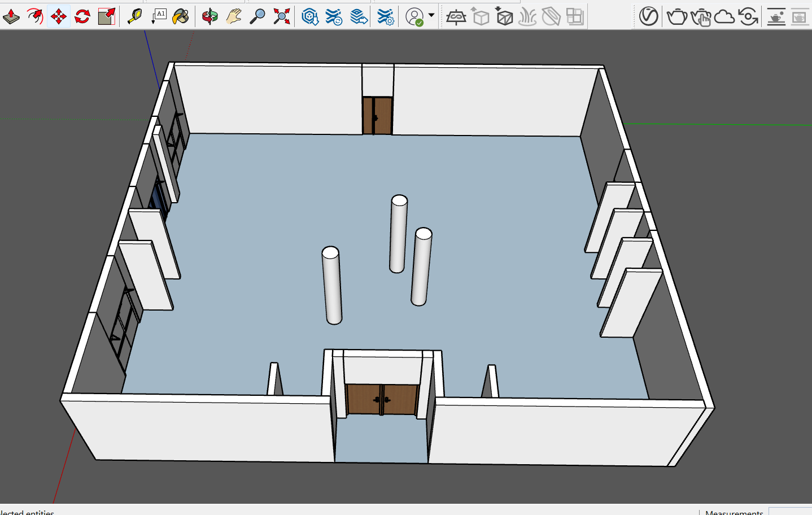Start V-Ray render with teapot icon
The image size is (812, 515).
676,16
